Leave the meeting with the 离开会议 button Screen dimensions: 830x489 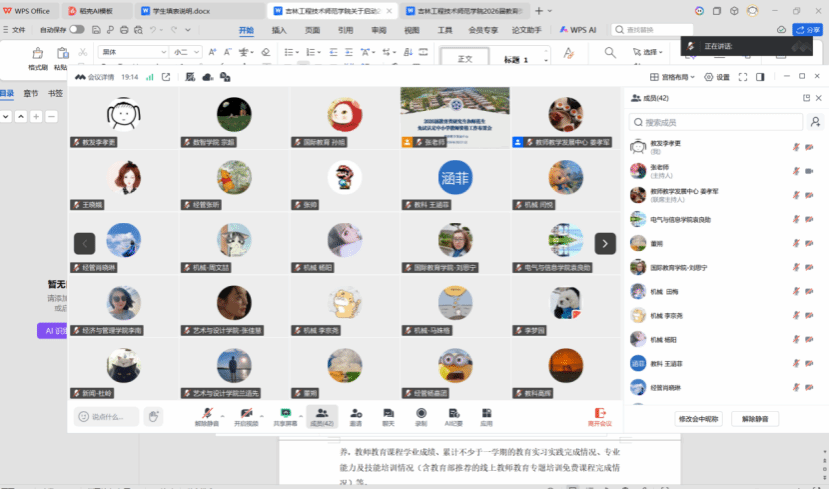coord(600,414)
